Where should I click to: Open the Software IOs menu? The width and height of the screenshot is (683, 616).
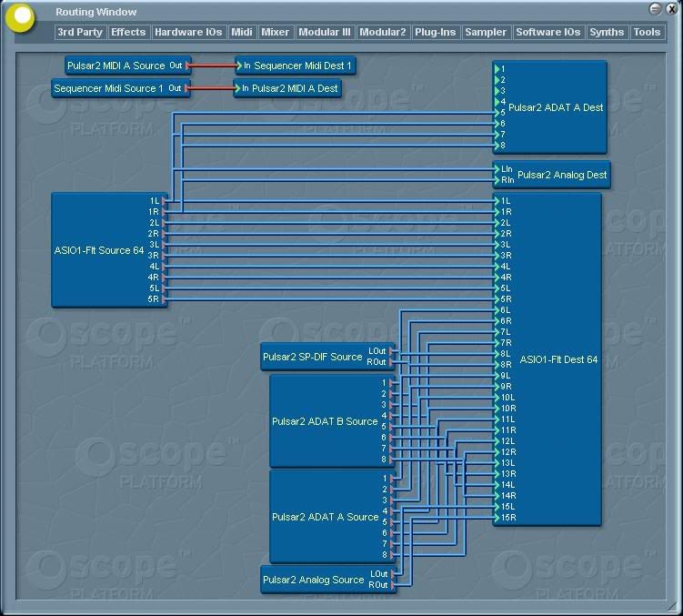point(548,32)
